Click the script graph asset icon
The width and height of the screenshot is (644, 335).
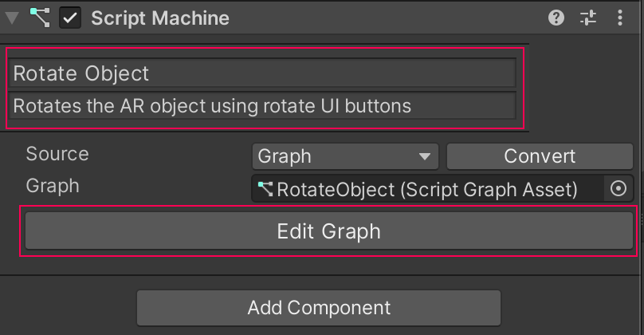265,189
